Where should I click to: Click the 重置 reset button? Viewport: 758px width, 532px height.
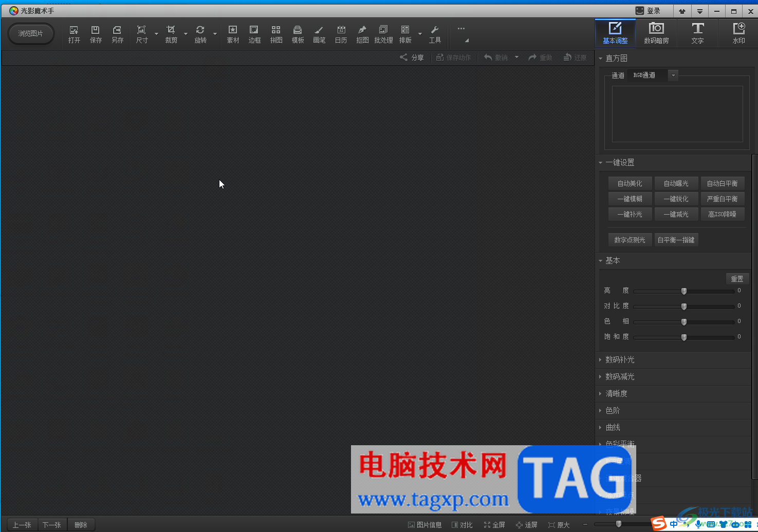pyautogui.click(x=737, y=279)
